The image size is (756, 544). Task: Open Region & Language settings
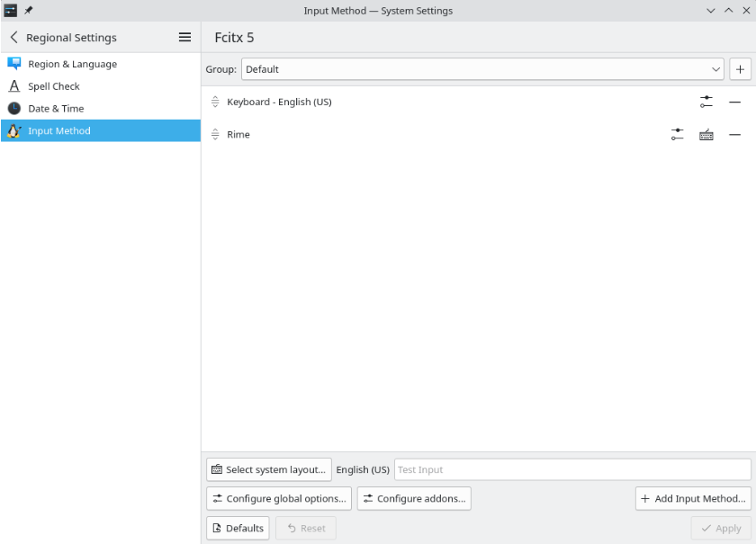pos(100,64)
